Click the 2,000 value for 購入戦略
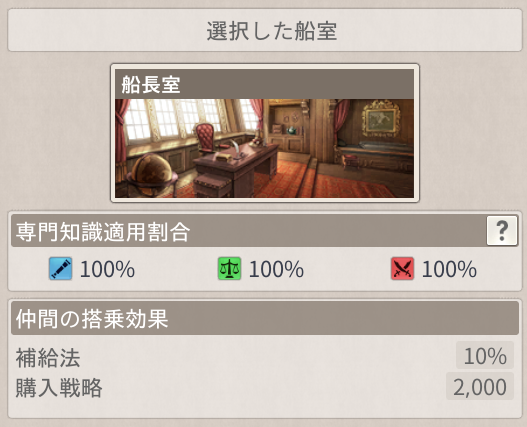 [x=480, y=387]
